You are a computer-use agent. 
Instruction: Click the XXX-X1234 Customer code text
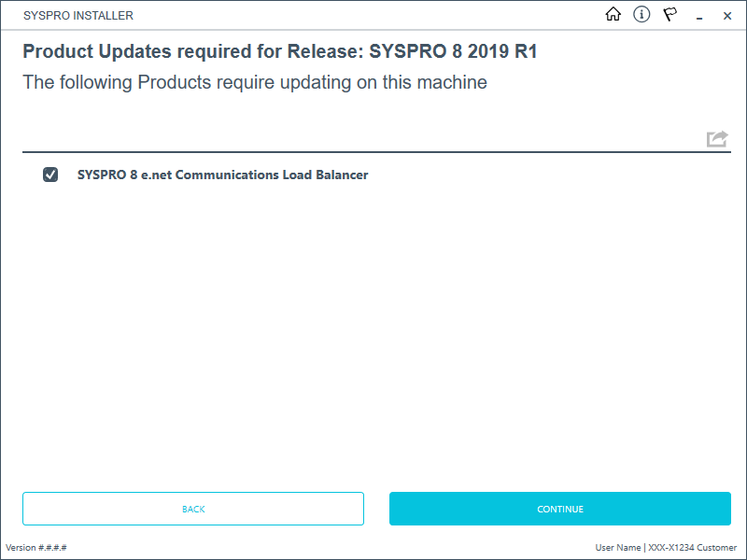[693, 547]
